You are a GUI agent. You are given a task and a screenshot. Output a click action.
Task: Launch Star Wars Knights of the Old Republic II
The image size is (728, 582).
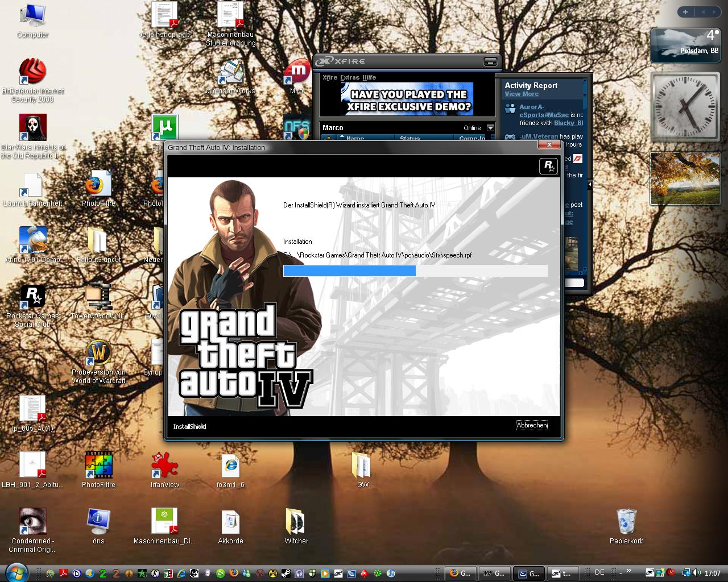[x=33, y=136]
